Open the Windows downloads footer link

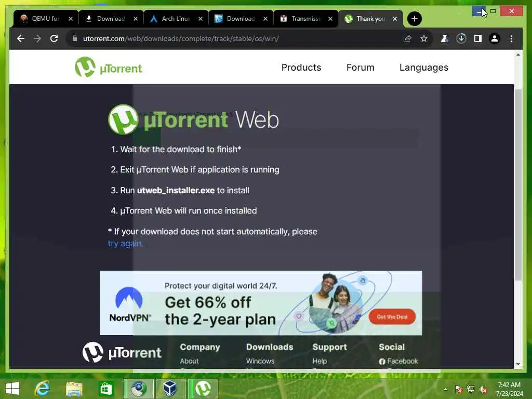coord(260,361)
